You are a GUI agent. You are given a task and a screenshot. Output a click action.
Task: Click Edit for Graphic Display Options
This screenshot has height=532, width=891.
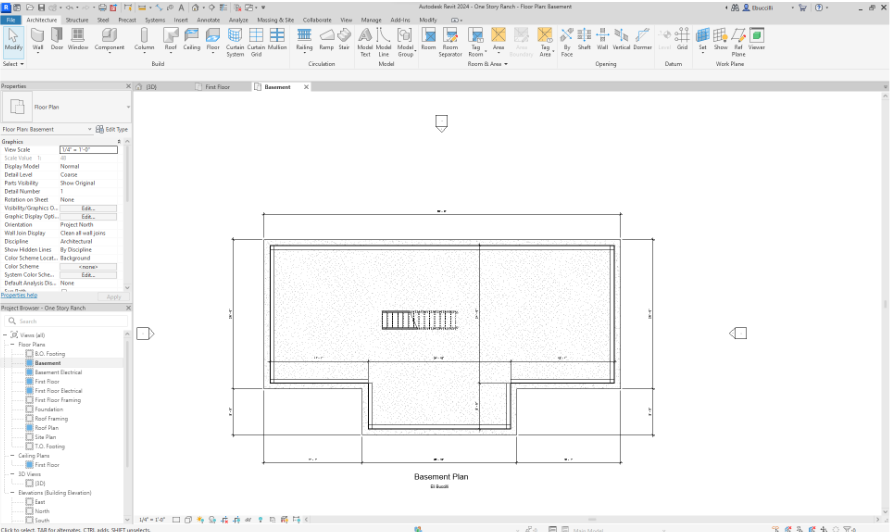tap(88, 217)
